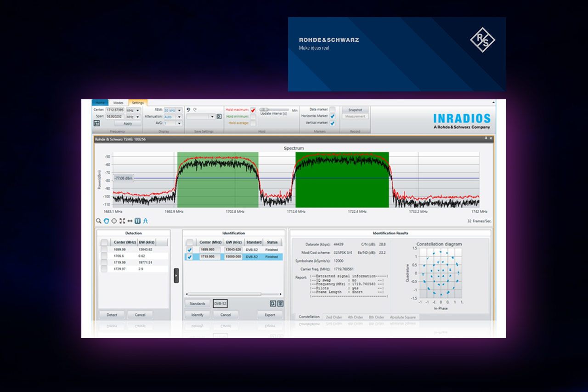
Task: Open the Settings tab
Action: tap(138, 102)
